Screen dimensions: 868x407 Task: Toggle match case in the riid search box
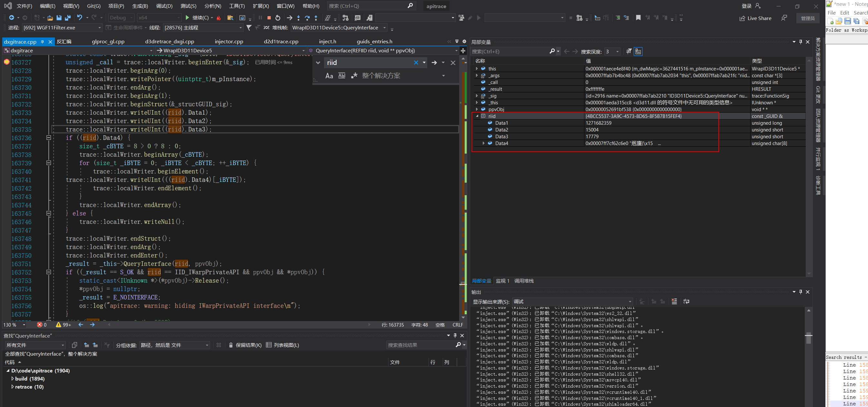(329, 76)
